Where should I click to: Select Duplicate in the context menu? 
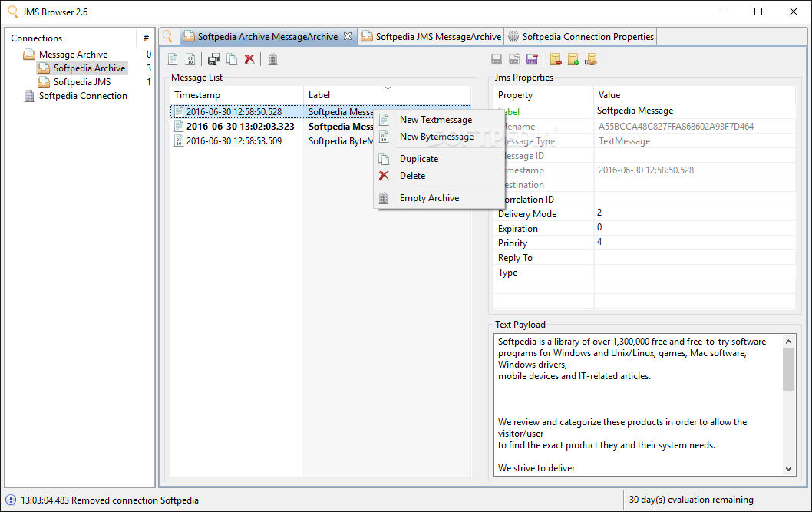click(419, 159)
